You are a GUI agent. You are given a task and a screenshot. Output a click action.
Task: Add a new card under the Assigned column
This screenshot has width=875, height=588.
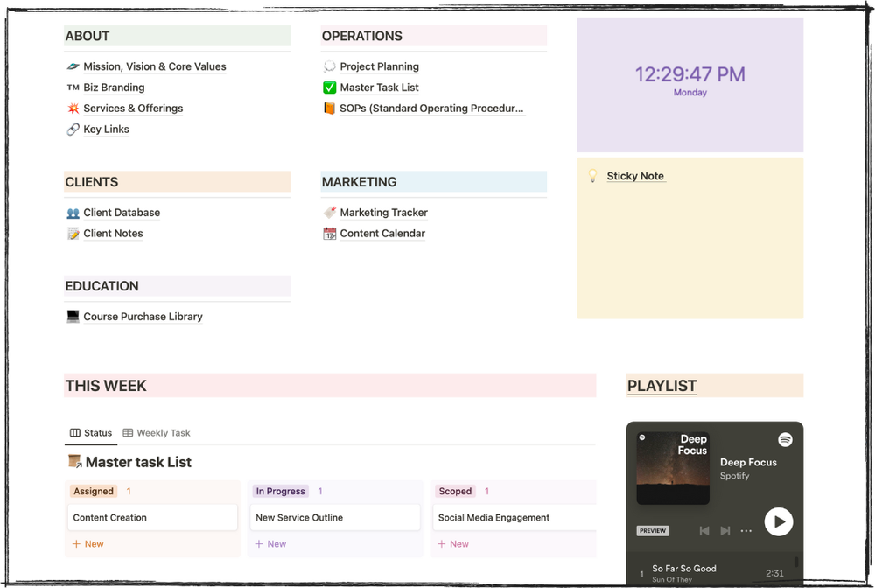pyautogui.click(x=87, y=543)
